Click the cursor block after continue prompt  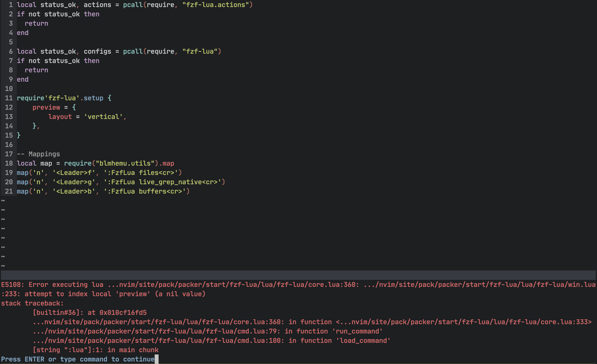click(157, 359)
